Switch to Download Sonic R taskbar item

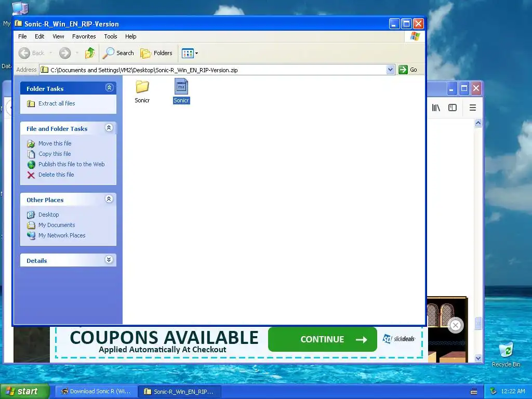[96, 392]
